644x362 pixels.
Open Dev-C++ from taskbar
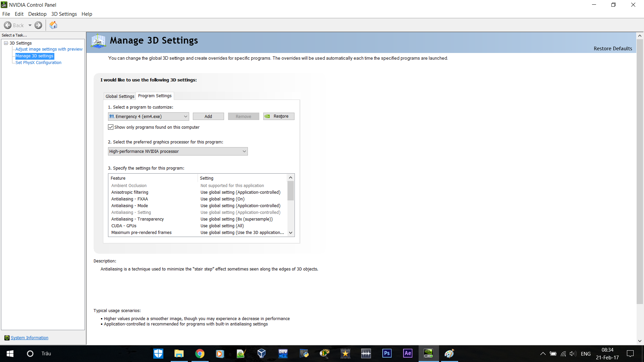[283, 354]
